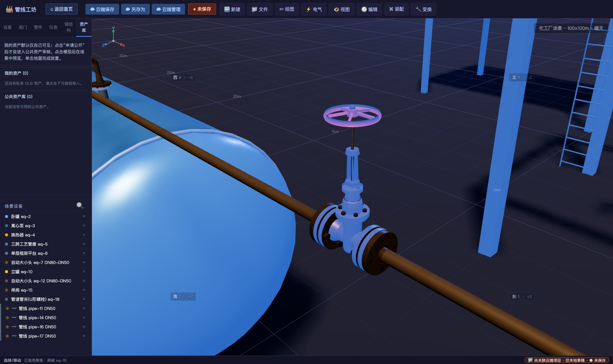Select 闸阀 eq-15 in scene list
This screenshot has height=364, width=613.
(x=46, y=290)
